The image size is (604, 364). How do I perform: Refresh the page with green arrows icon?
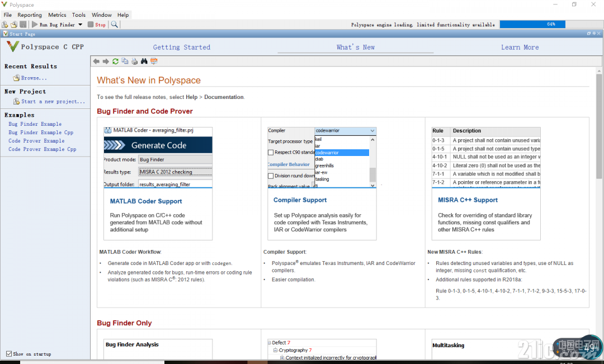115,62
